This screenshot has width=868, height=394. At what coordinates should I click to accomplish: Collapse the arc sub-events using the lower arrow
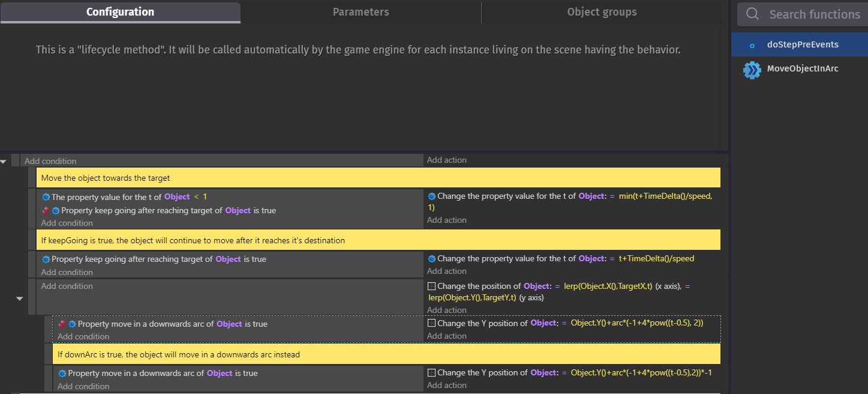pos(19,298)
